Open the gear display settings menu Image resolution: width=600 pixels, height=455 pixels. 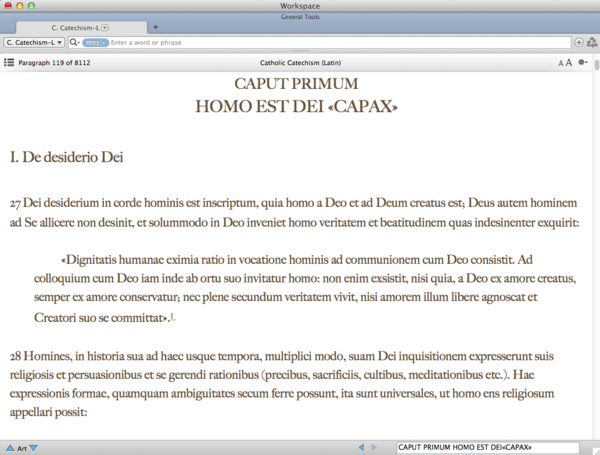[x=583, y=62]
